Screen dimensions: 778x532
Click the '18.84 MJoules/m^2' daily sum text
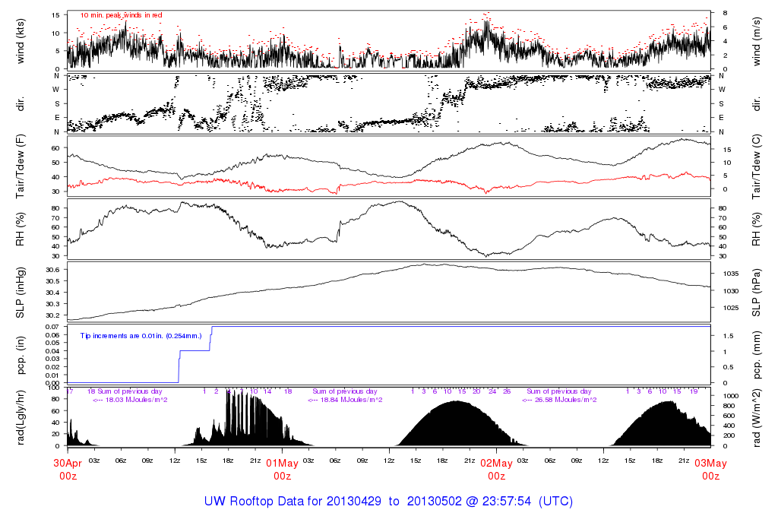point(351,400)
